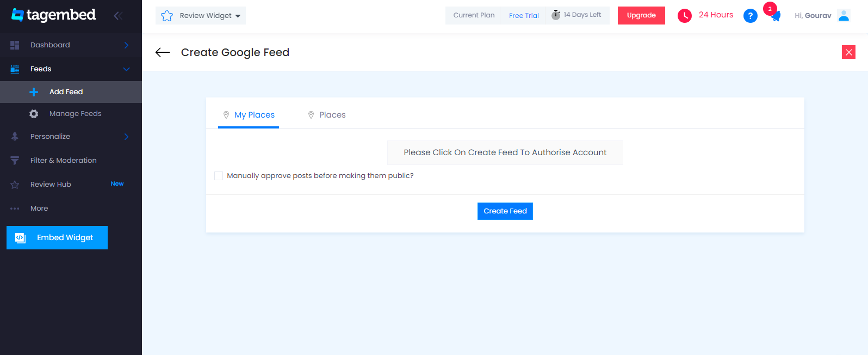Select Add Feed in sidebar

[x=71, y=92]
